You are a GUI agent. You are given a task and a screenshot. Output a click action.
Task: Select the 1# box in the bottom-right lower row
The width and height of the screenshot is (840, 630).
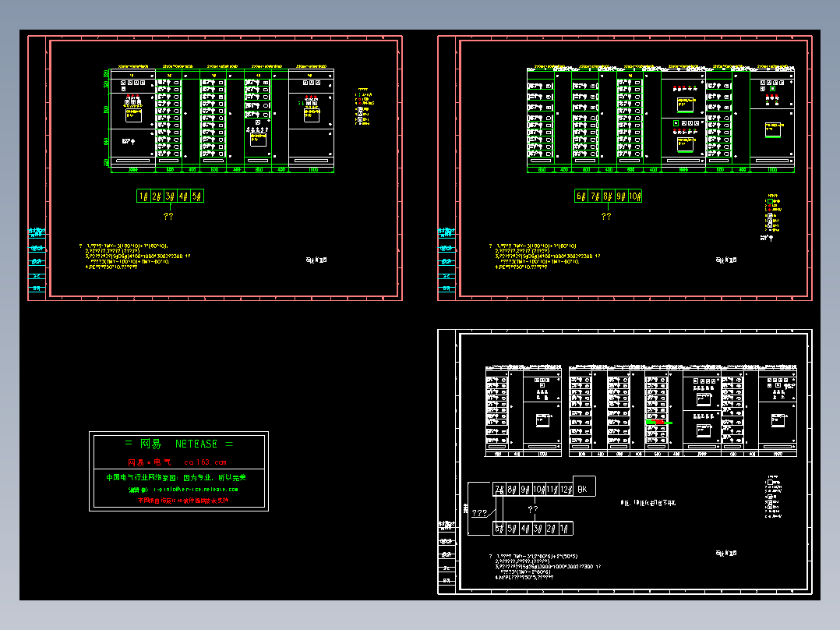coord(566,529)
